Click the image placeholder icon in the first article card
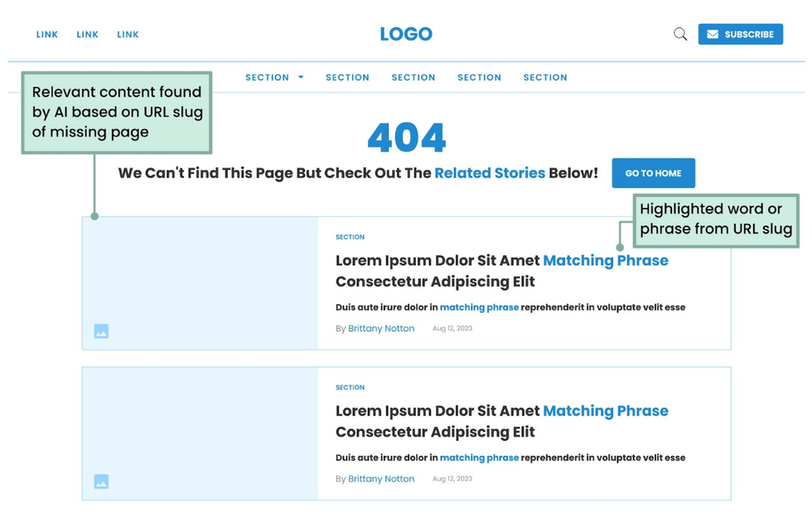Viewport: 812px width, 518px height. (101, 330)
